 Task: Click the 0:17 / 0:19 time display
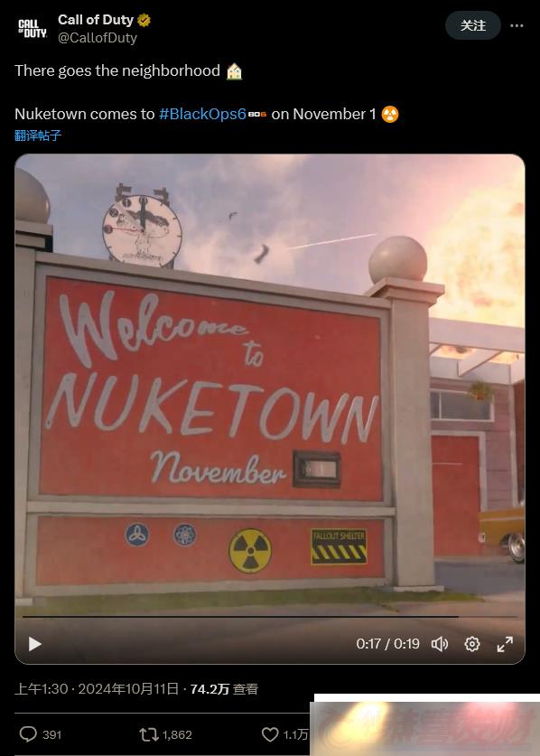tap(387, 644)
